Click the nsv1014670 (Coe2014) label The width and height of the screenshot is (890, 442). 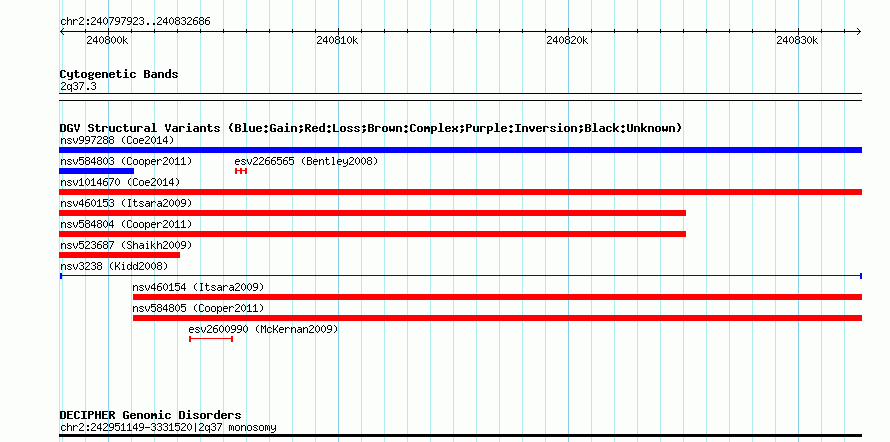(120, 182)
